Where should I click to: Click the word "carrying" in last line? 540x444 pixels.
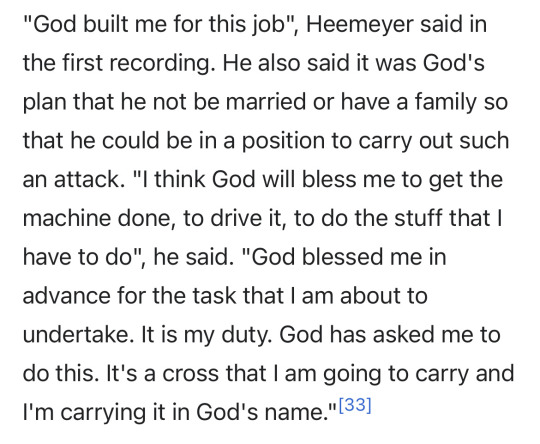click(x=103, y=413)
